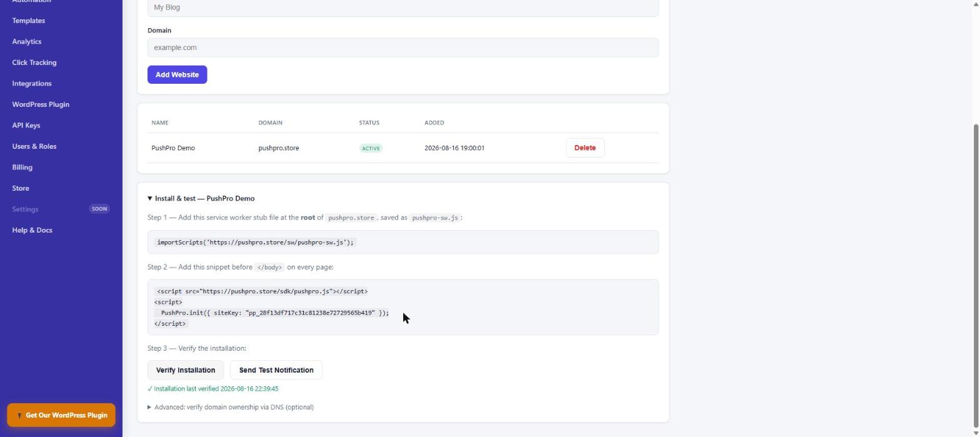Click the PushPro Demo name cell
This screenshot has height=437, width=980.
click(x=173, y=148)
